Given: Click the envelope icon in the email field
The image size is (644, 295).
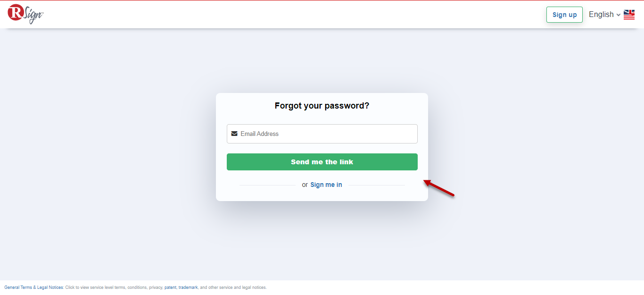Looking at the screenshot, I should (234, 134).
